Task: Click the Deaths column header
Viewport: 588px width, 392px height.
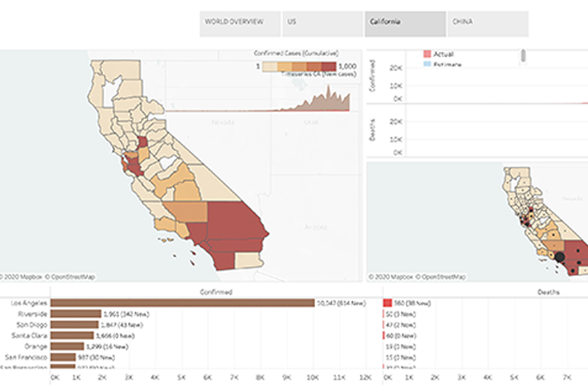Action: coord(549,292)
